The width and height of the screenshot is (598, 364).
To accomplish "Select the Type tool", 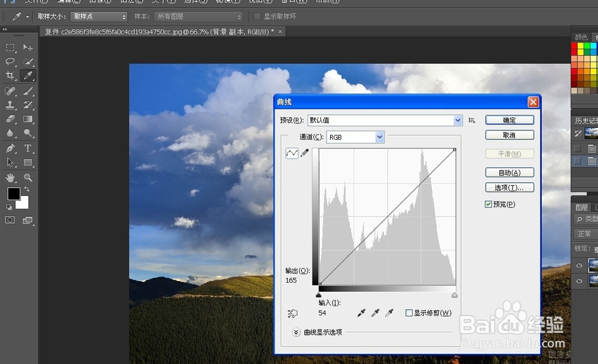I will (28, 146).
